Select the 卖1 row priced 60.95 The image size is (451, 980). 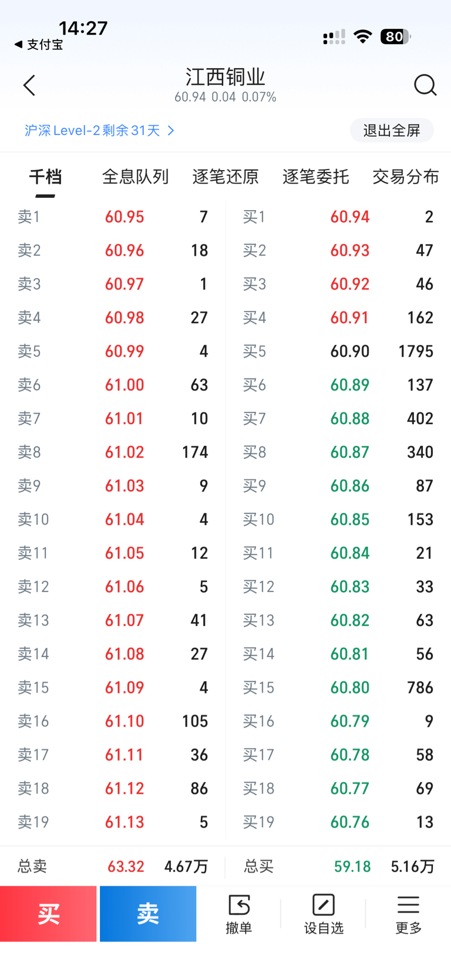[x=113, y=217]
